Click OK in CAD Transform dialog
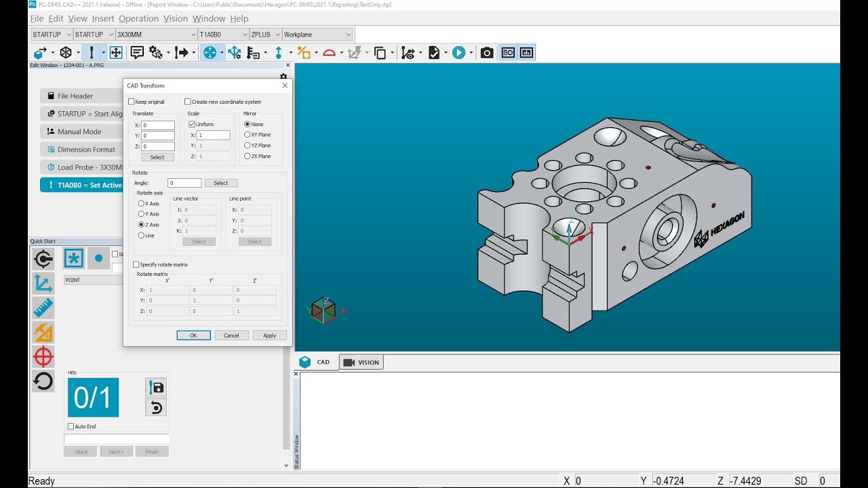The width and height of the screenshot is (868, 488). [x=193, y=335]
